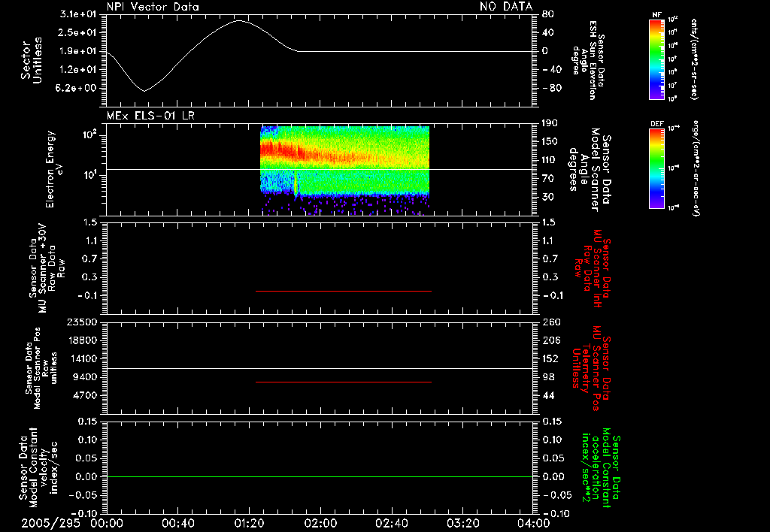Click the '3.1e+01' sector tick value

(79, 14)
